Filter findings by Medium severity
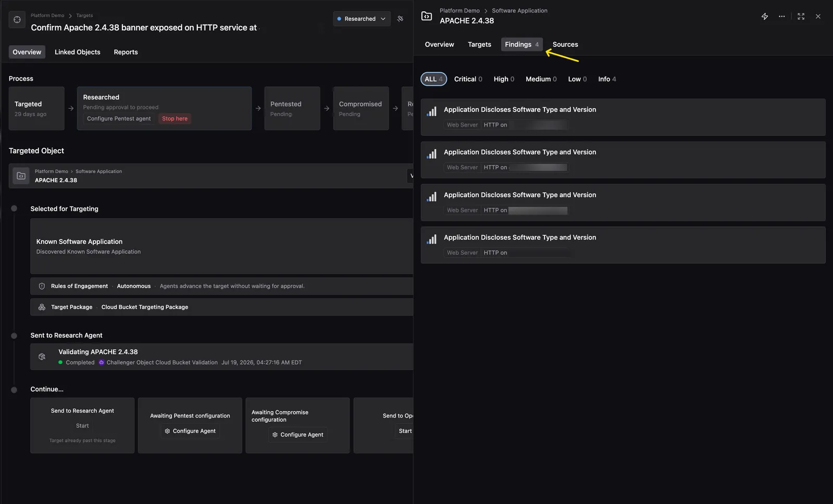 541,79
